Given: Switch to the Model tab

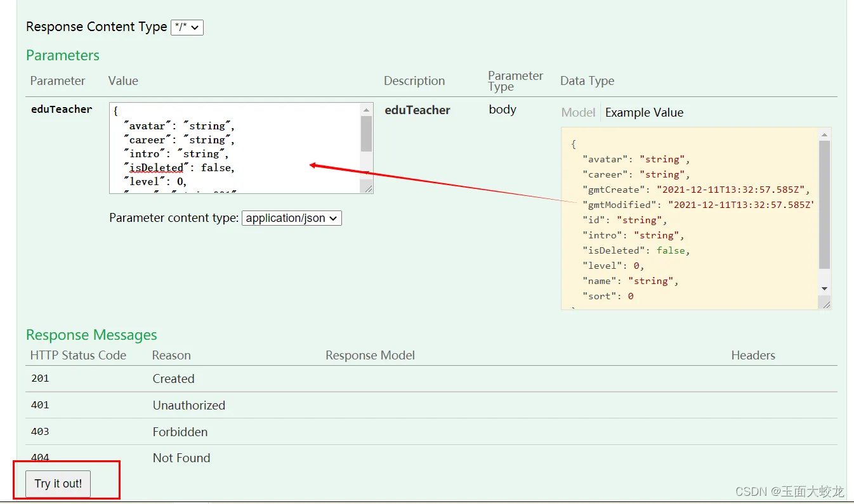Looking at the screenshot, I should (578, 113).
